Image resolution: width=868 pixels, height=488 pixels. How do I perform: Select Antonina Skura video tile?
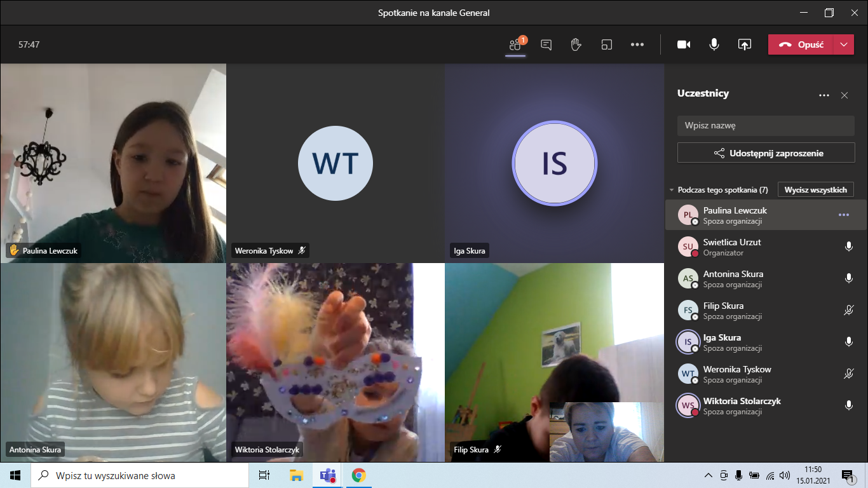tap(113, 363)
